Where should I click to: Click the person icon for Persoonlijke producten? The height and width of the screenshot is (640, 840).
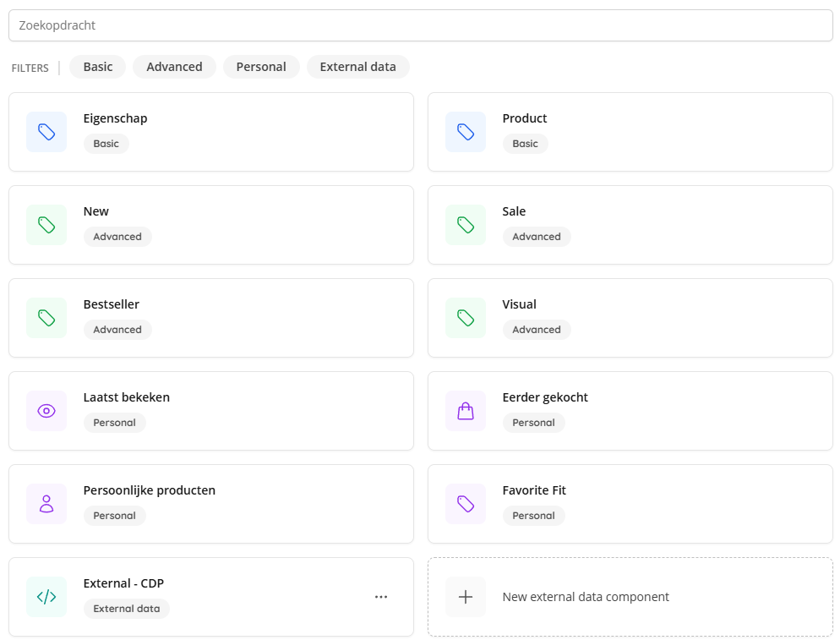coord(46,504)
